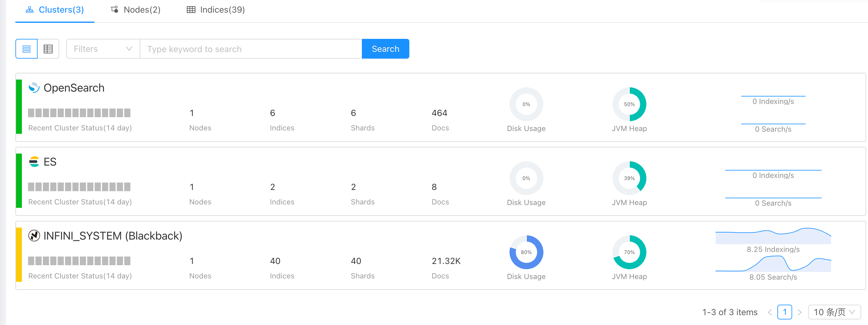Click ES recent cluster status bar
This screenshot has height=325, width=868.
pos(79,187)
